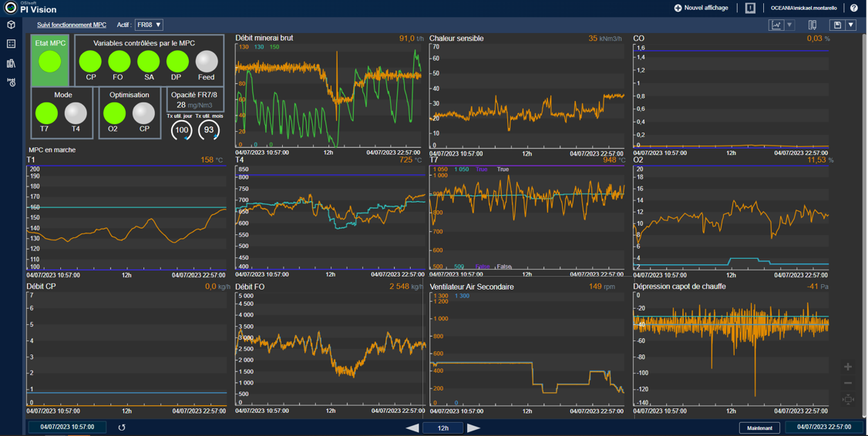Viewport: 868px width, 436px height.
Task: Open the 12h duration selector
Action: (x=442, y=428)
